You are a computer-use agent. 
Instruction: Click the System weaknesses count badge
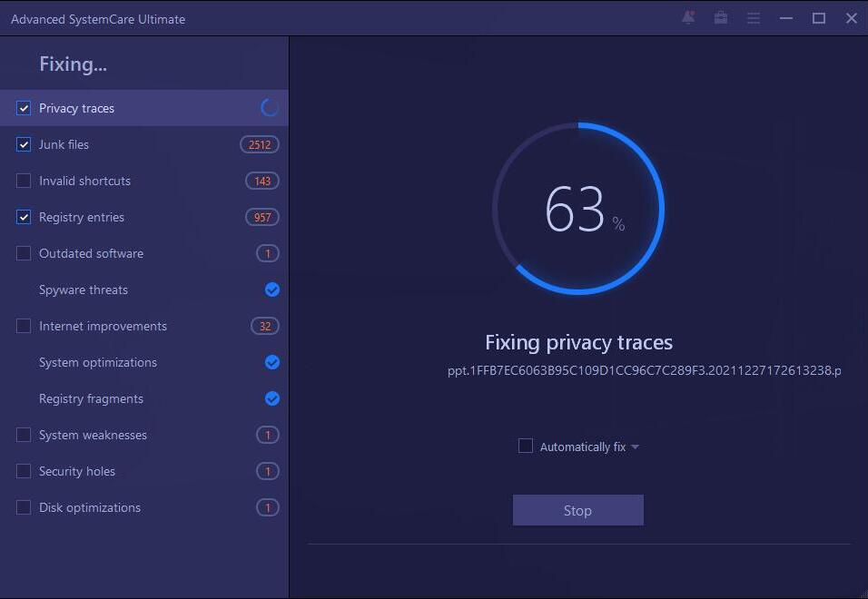coord(268,435)
